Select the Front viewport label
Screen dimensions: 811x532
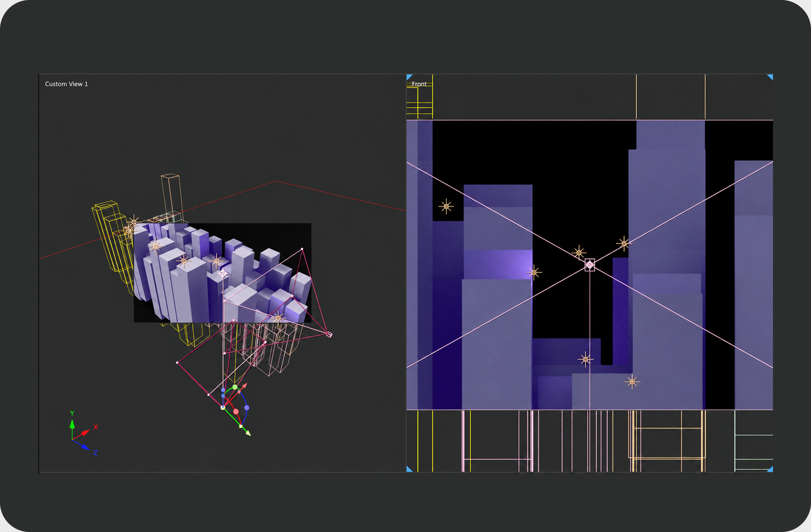[419, 84]
